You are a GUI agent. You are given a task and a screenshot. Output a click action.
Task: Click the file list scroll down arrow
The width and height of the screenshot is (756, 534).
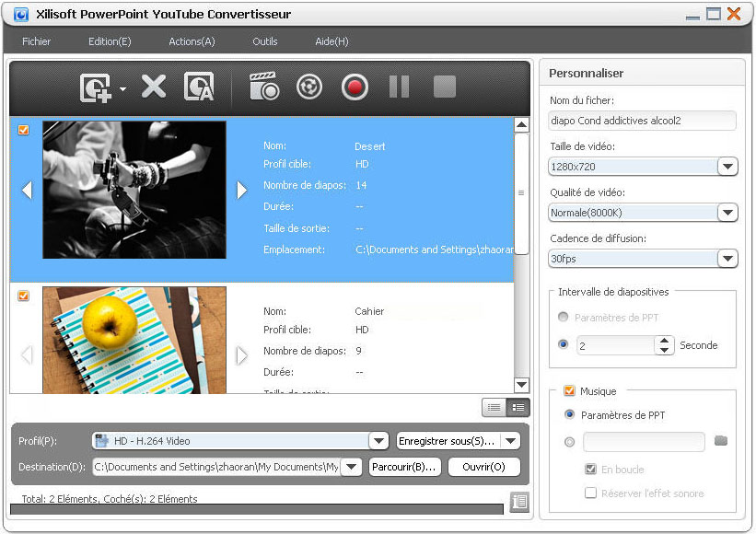[521, 385]
